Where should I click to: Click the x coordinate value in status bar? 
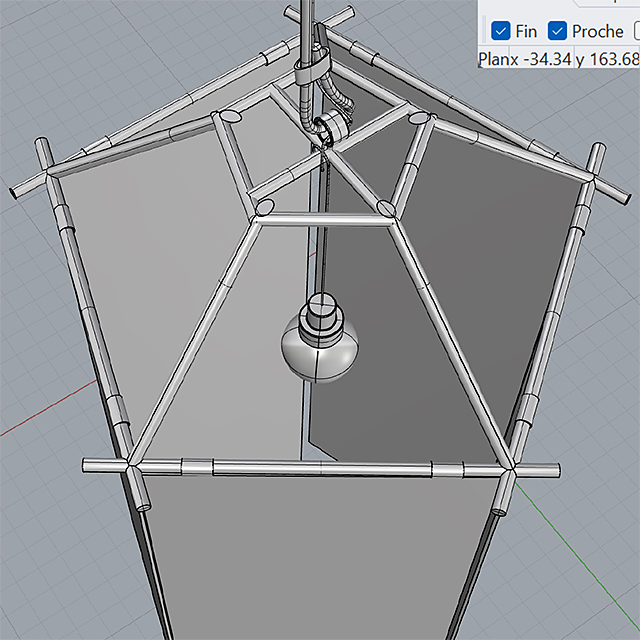pos(538,59)
